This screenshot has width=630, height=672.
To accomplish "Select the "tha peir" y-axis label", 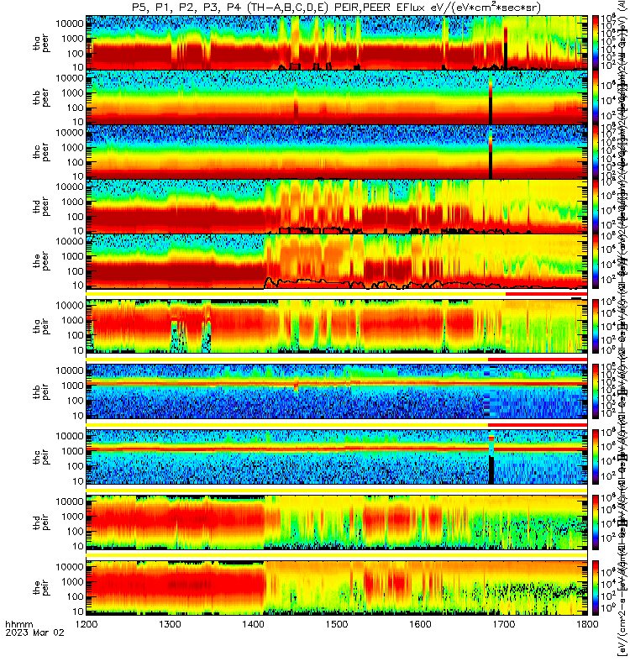I will (41, 326).
